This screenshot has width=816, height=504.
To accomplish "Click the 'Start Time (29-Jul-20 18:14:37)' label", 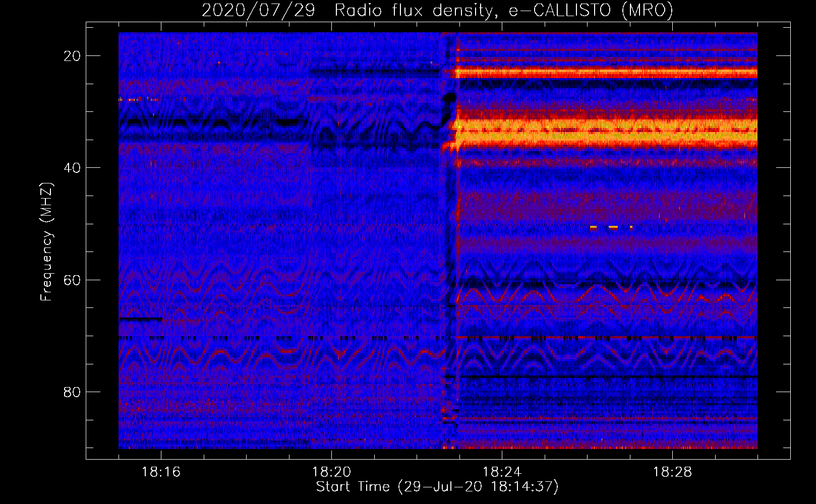I will (x=437, y=487).
